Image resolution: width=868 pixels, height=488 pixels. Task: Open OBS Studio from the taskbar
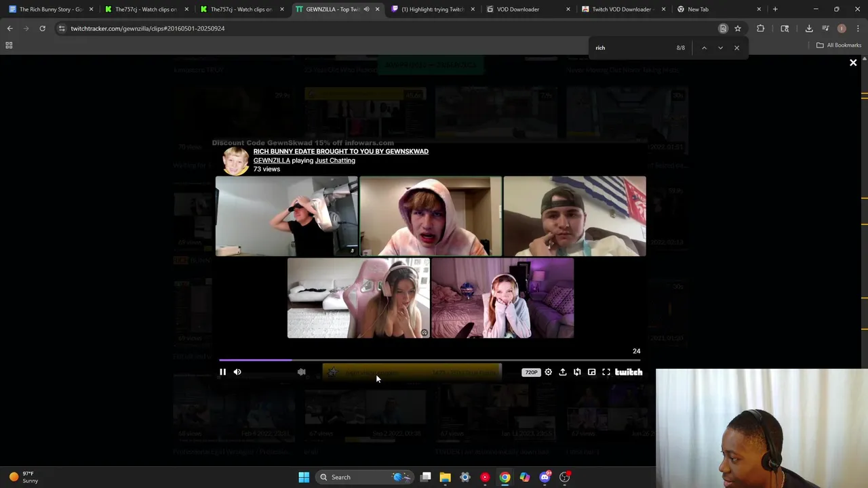click(x=564, y=477)
